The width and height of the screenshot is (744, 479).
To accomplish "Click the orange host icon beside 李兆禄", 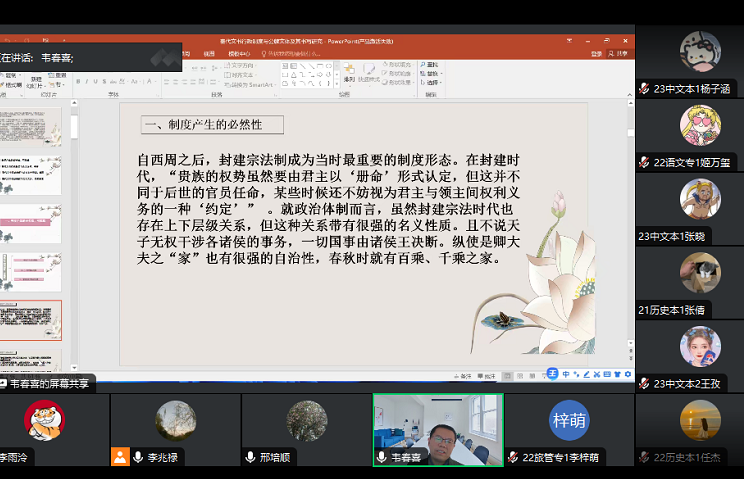I will pos(120,457).
